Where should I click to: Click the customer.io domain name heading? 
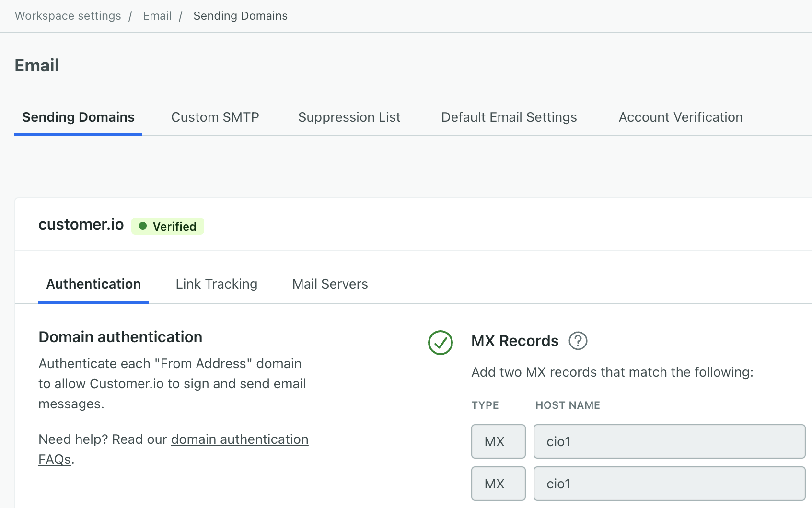(81, 224)
